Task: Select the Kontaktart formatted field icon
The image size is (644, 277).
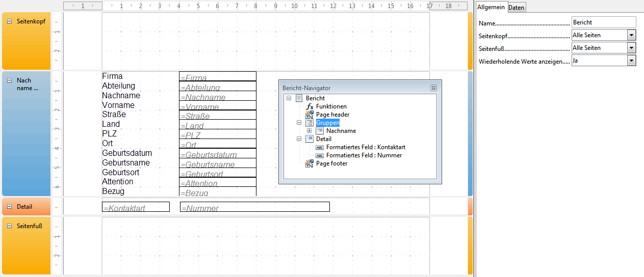Action: click(320, 147)
